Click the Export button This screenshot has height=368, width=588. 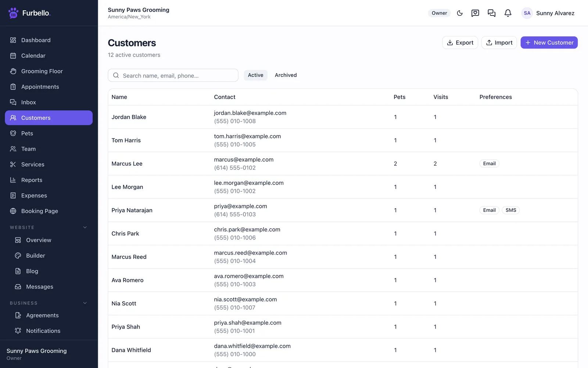click(x=460, y=43)
